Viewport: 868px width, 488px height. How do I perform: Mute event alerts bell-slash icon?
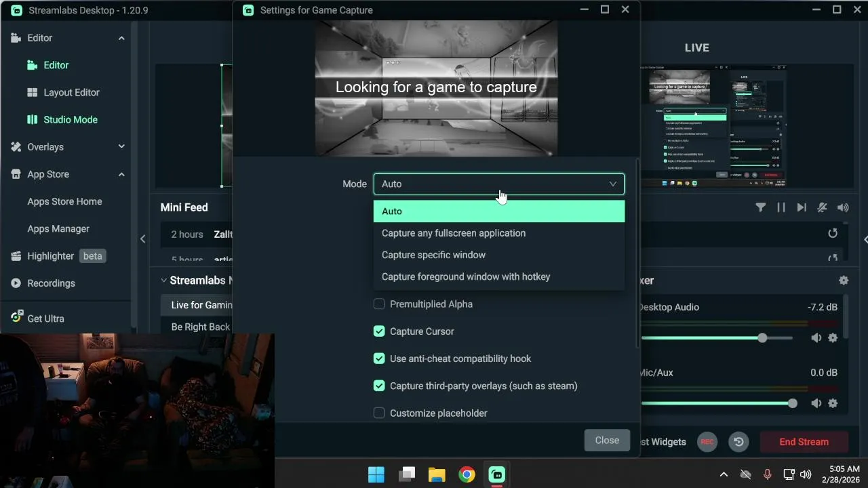[822, 207]
